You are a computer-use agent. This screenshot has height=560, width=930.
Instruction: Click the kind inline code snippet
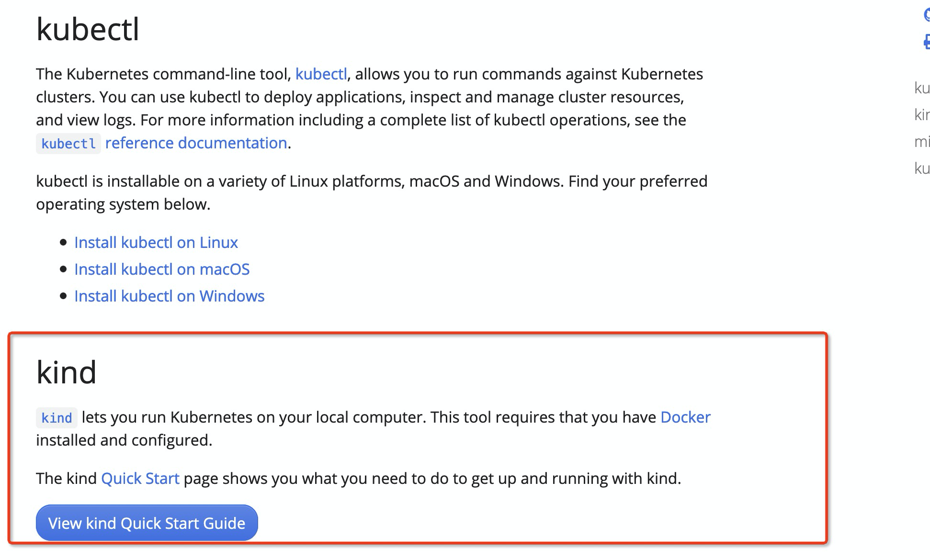57,418
